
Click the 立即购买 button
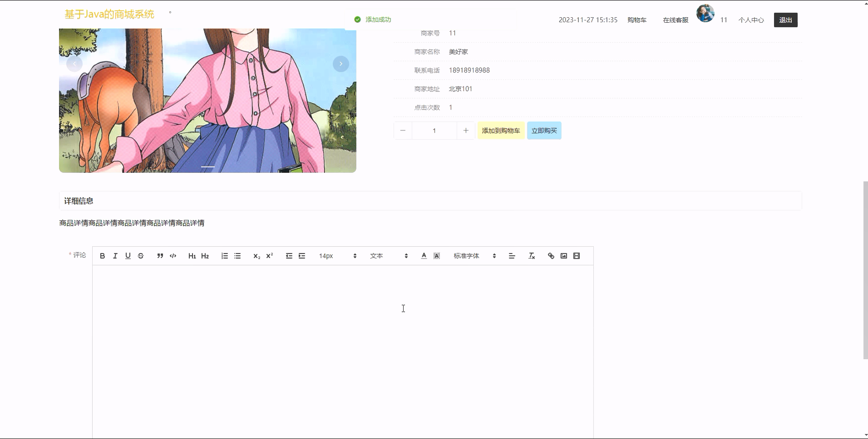pyautogui.click(x=544, y=130)
